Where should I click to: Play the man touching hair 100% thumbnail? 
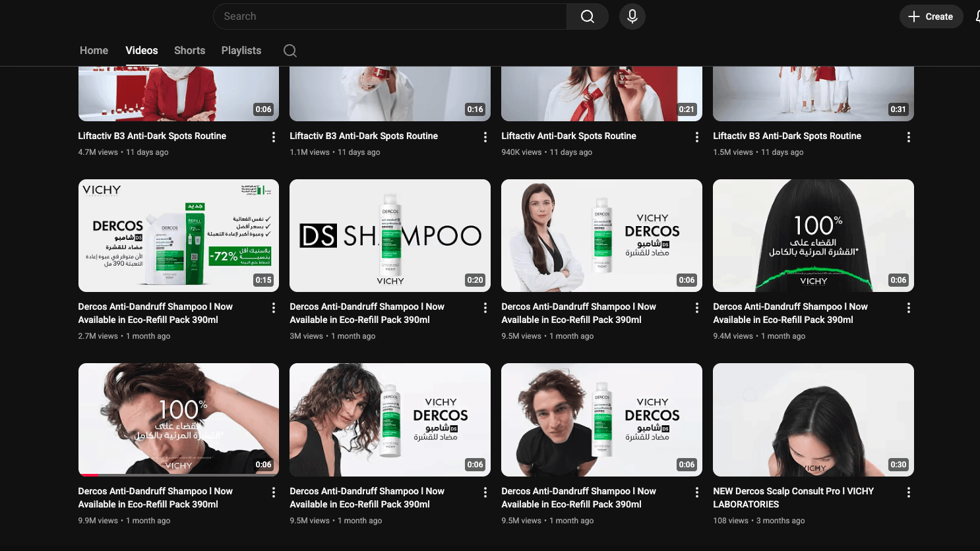click(x=179, y=419)
